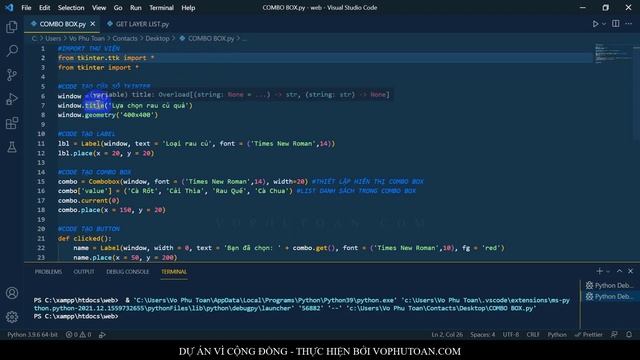Screen dimensions: 640x360
Task: Select Users in the breadcrumb path
Action: [53, 38]
